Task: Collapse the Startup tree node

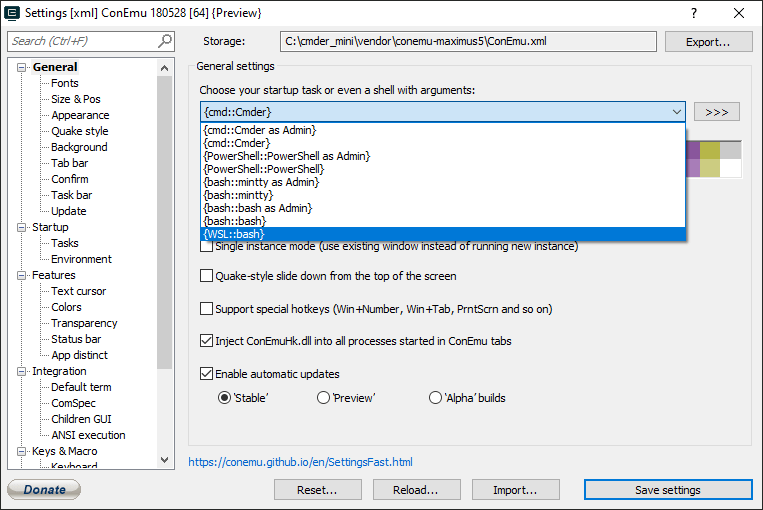Action: [21, 227]
